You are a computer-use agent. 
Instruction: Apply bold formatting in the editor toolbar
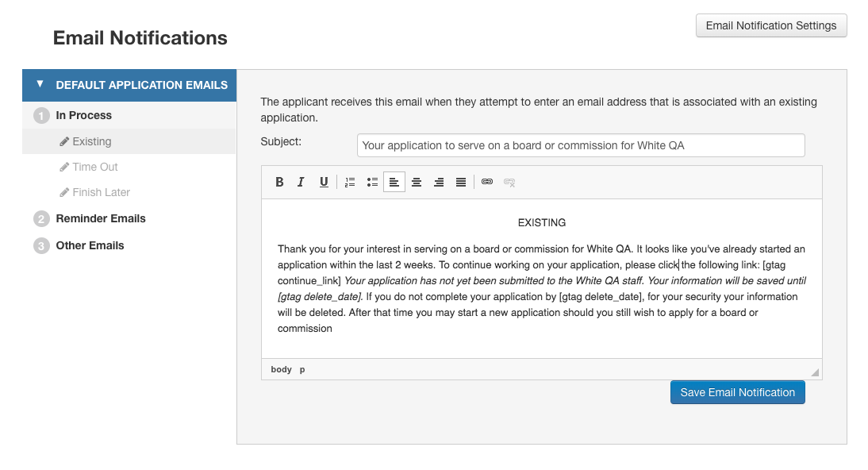click(x=279, y=182)
